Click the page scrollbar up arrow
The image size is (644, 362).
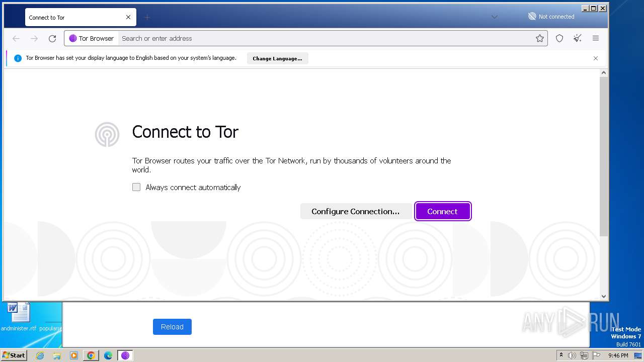click(604, 73)
